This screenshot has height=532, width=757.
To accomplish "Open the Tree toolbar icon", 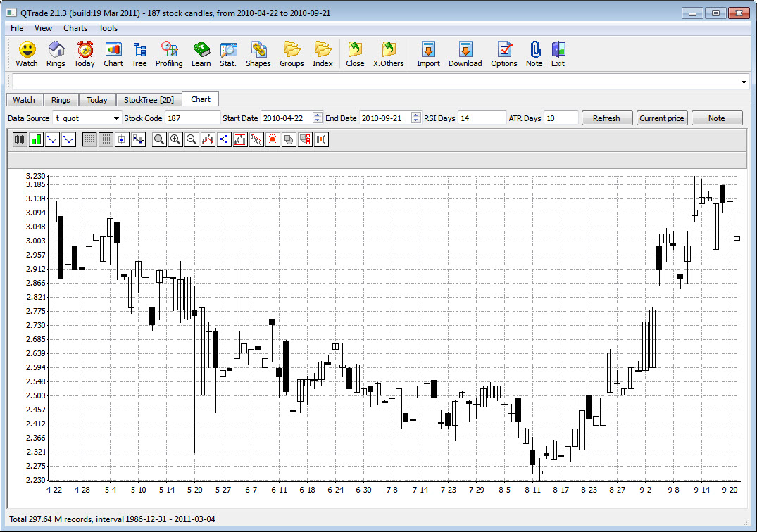I will (x=139, y=53).
